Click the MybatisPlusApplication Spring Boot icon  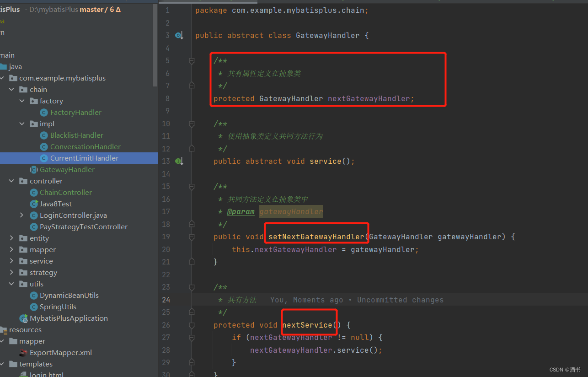(23, 318)
